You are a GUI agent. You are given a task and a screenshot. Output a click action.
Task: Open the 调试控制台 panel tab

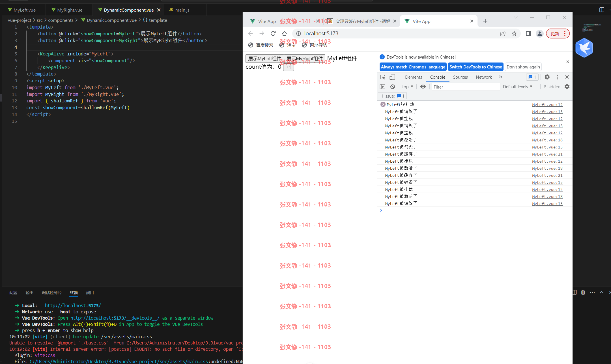coord(51,292)
